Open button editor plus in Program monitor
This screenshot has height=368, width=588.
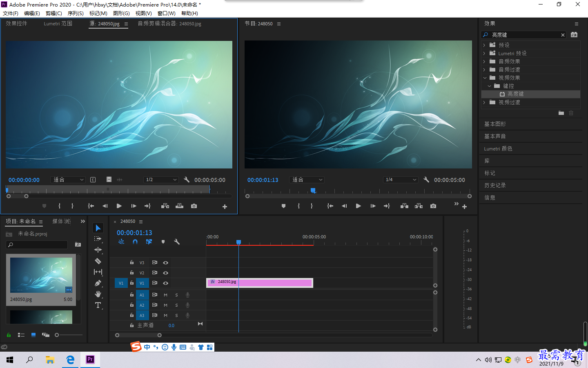click(464, 207)
